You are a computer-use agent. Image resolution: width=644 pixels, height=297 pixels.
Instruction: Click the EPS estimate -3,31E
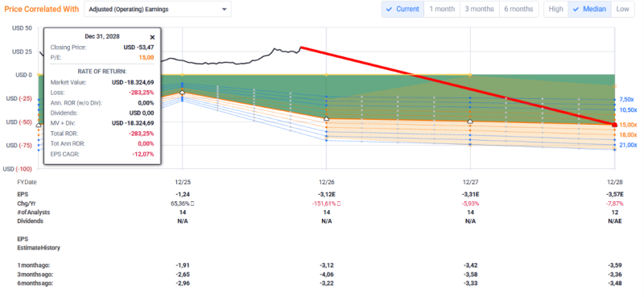471,194
